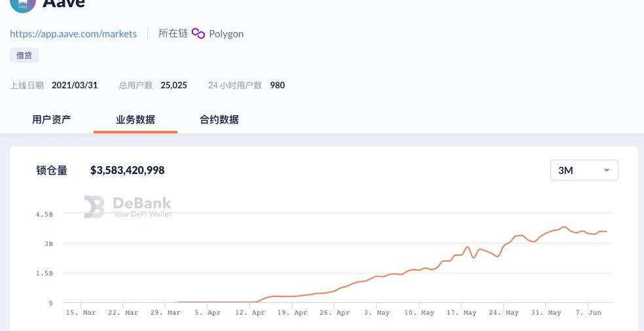Screen dimensions: 644x331
Task: Switch to the 用户资产 tab
Action: 52,120
